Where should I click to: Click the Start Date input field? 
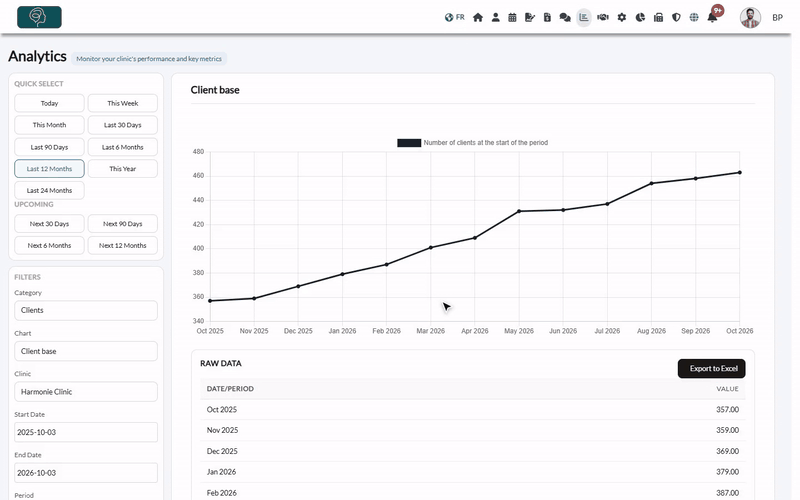[x=86, y=432]
